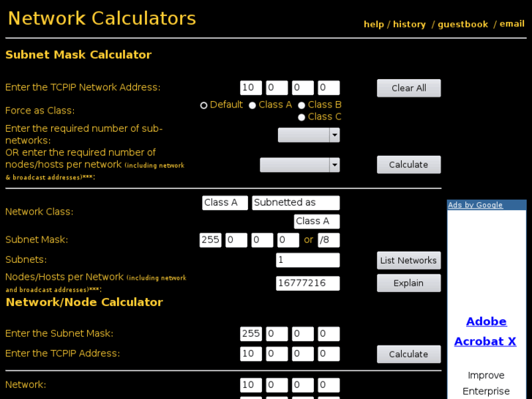
Task: Focus third octet of TCPIP Network Address
Action: [303, 88]
